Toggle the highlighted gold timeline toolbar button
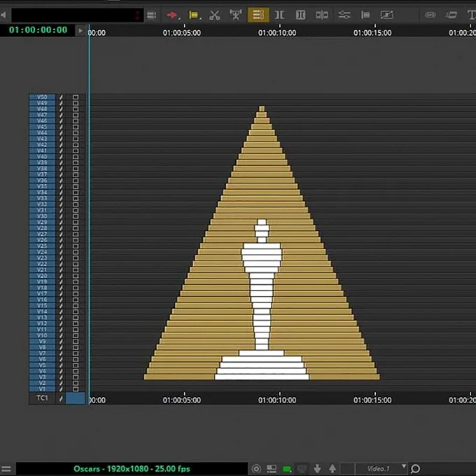Screen dimensions: 476x476 pyautogui.click(x=258, y=15)
